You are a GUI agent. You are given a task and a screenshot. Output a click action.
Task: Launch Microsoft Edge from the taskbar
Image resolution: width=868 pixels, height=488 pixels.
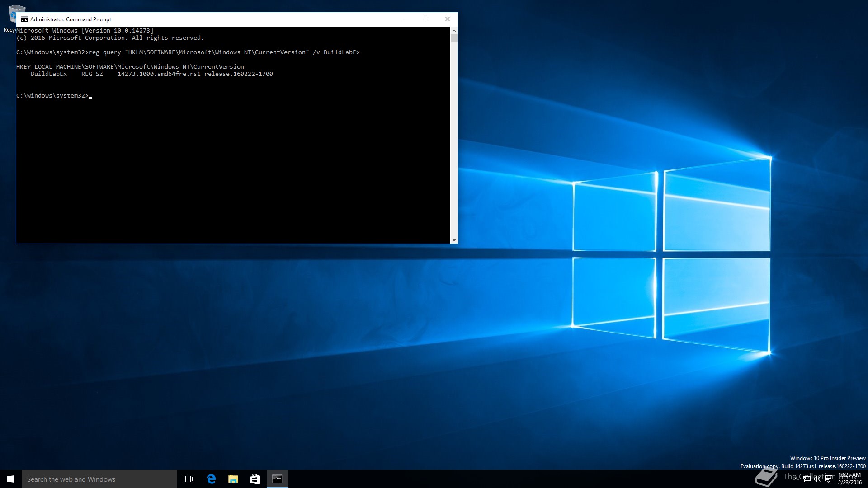pos(211,479)
